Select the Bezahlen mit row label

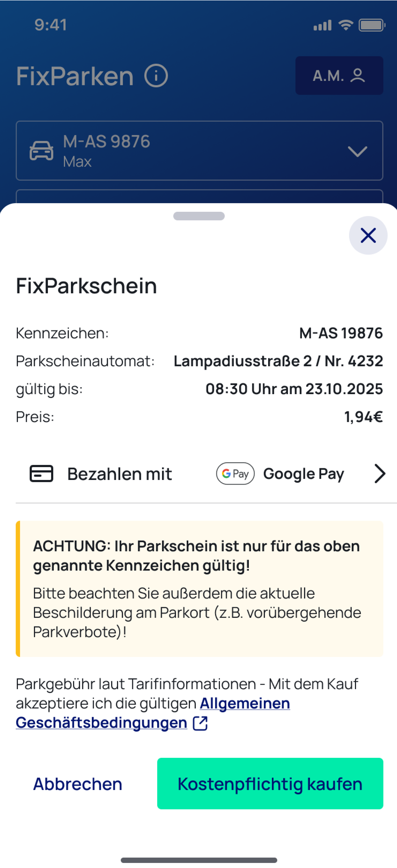(119, 474)
